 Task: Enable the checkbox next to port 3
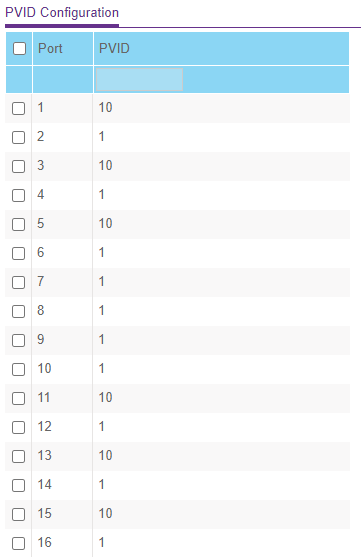click(x=18, y=166)
